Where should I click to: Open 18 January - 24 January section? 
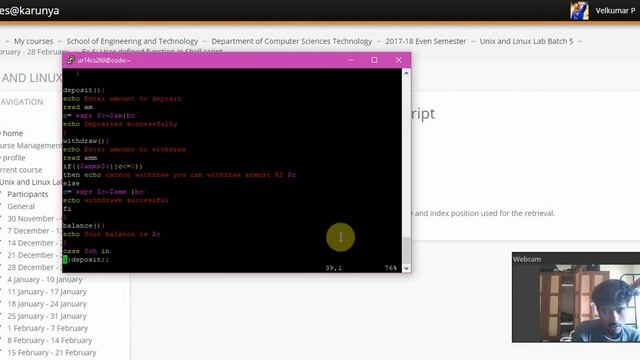[47, 304]
